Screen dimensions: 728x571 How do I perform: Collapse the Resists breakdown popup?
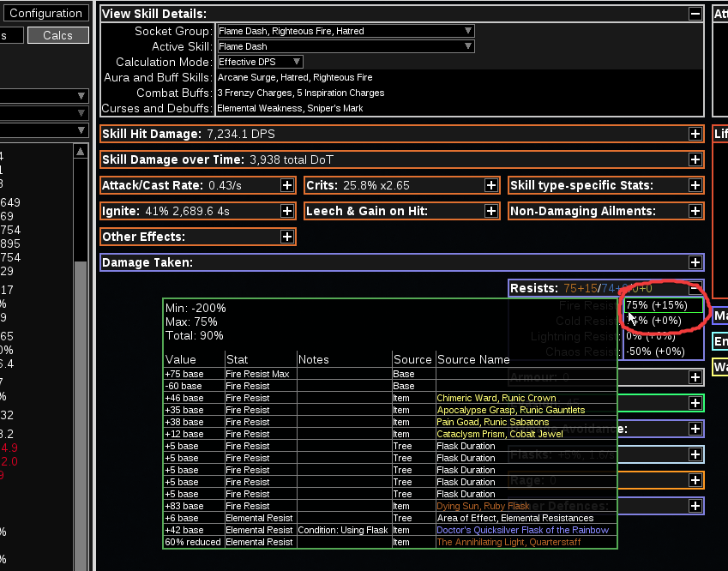[x=695, y=287]
